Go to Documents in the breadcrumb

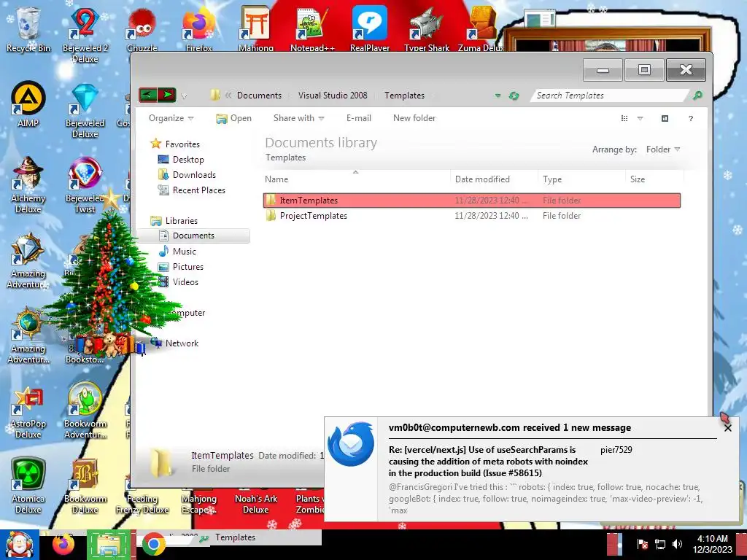(259, 96)
